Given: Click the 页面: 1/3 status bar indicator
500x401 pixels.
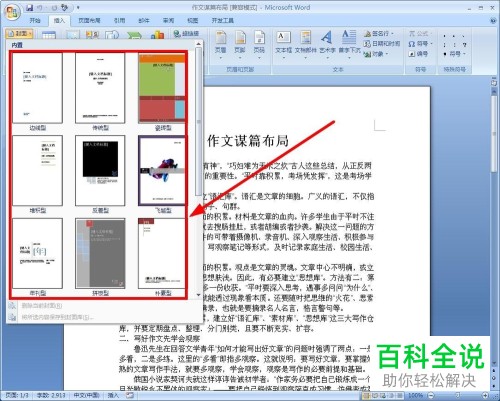Looking at the screenshot, I should tap(17, 395).
